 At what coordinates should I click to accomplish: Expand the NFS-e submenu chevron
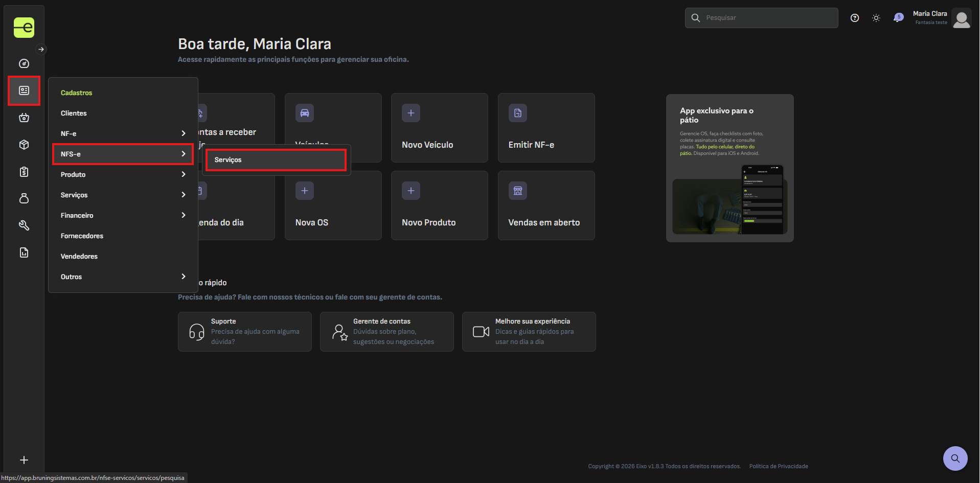pyautogui.click(x=184, y=154)
